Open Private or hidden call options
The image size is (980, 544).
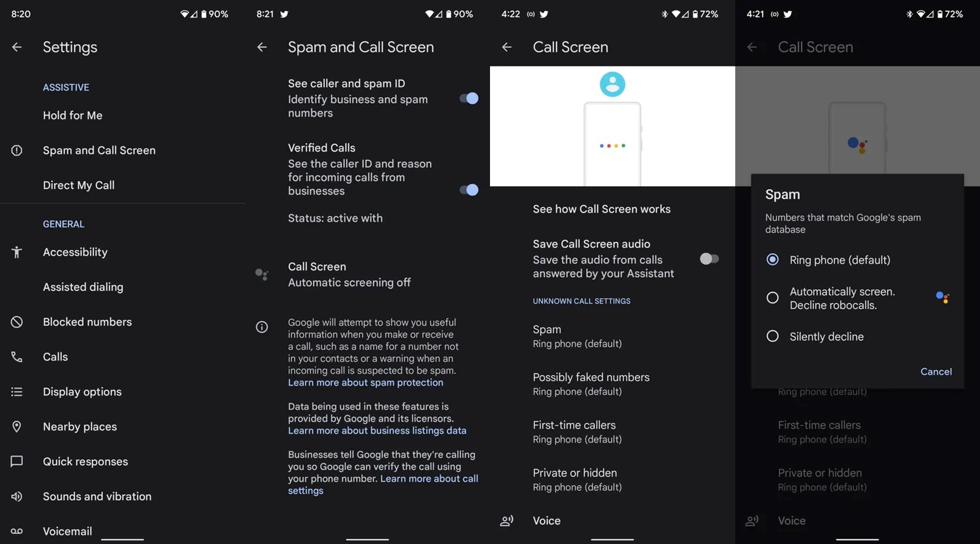578,479
